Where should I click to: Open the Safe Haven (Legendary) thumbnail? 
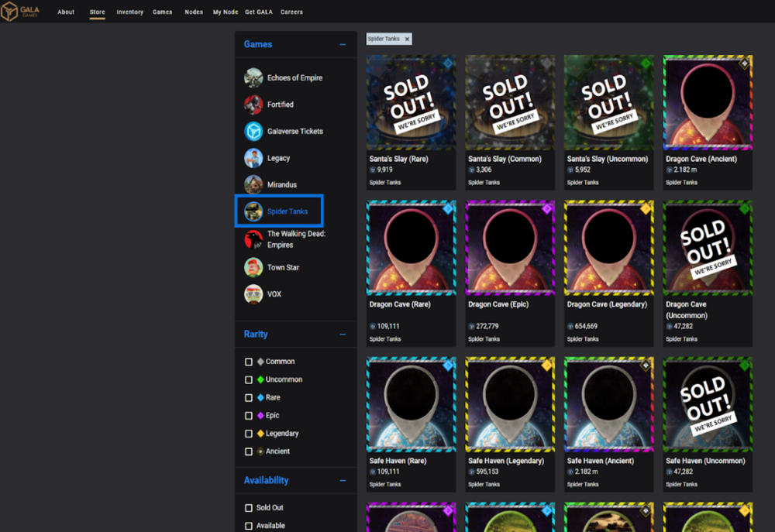coord(510,404)
